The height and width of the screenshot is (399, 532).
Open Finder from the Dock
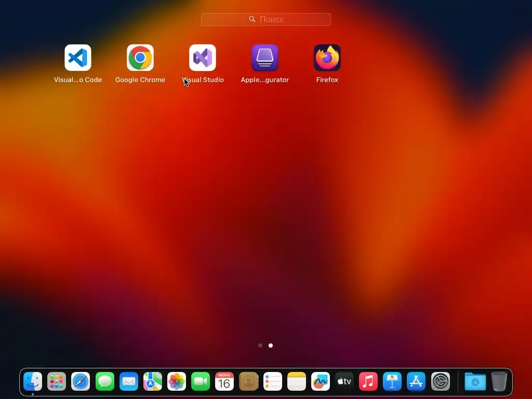pyautogui.click(x=33, y=381)
